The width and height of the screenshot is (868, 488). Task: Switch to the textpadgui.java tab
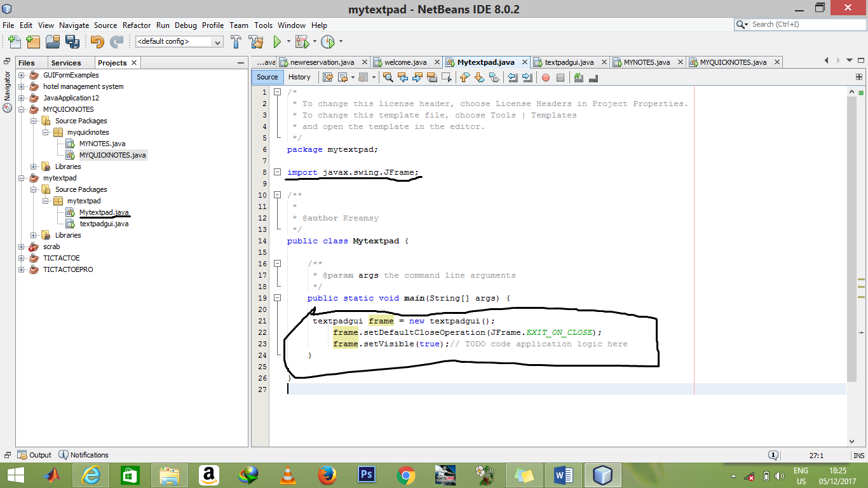569,62
